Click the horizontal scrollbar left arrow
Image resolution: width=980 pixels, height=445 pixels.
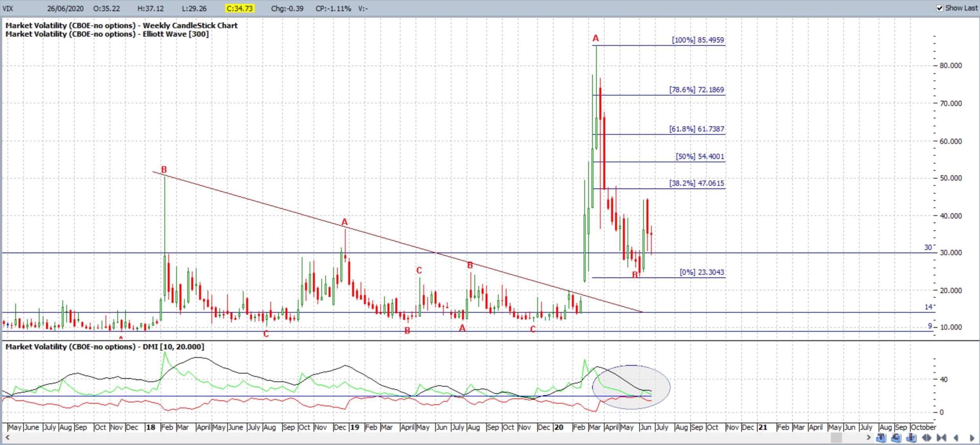[x=7, y=438]
